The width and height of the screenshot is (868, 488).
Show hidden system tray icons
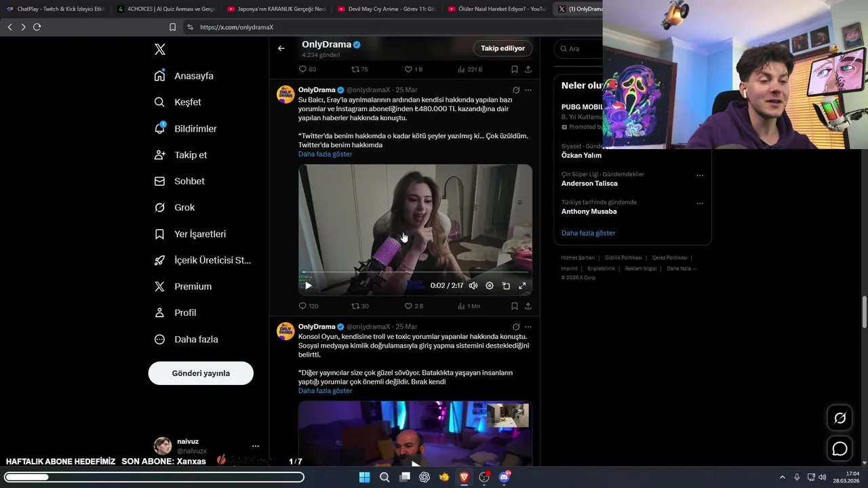click(782, 477)
